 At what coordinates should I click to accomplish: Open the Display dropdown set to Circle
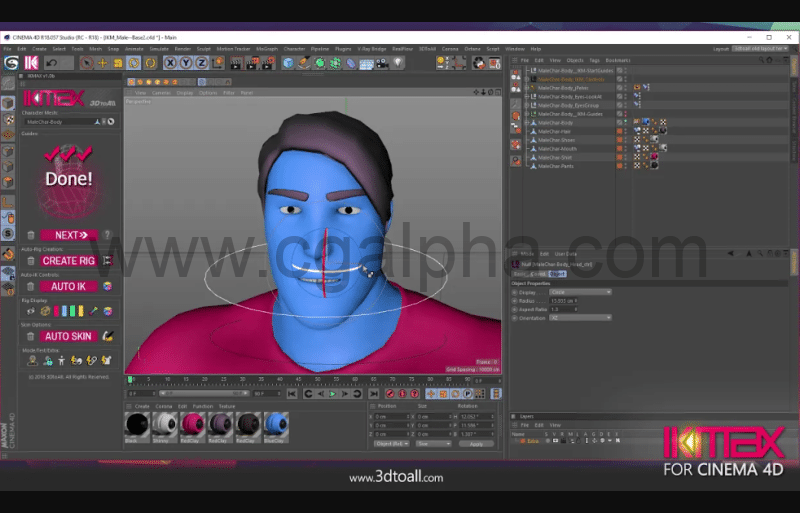point(580,292)
